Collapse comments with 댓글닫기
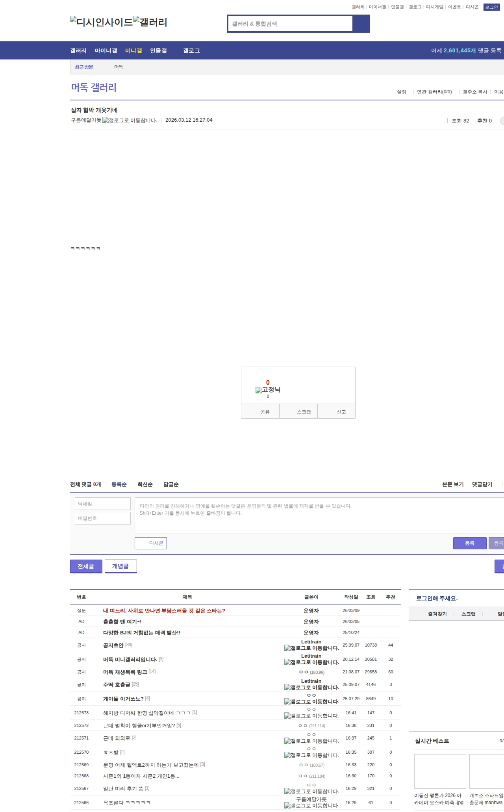Screen dimensions: 504x812 coord(482,484)
